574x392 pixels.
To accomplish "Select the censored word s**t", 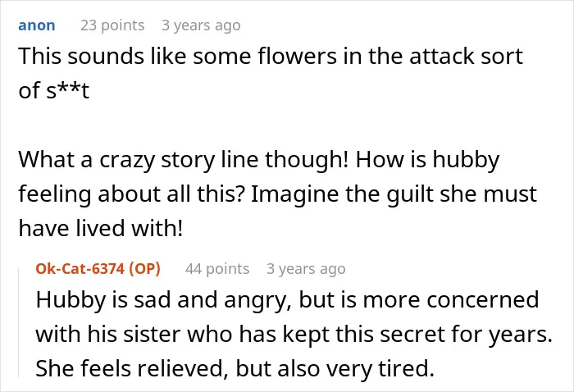I will [x=67, y=90].
